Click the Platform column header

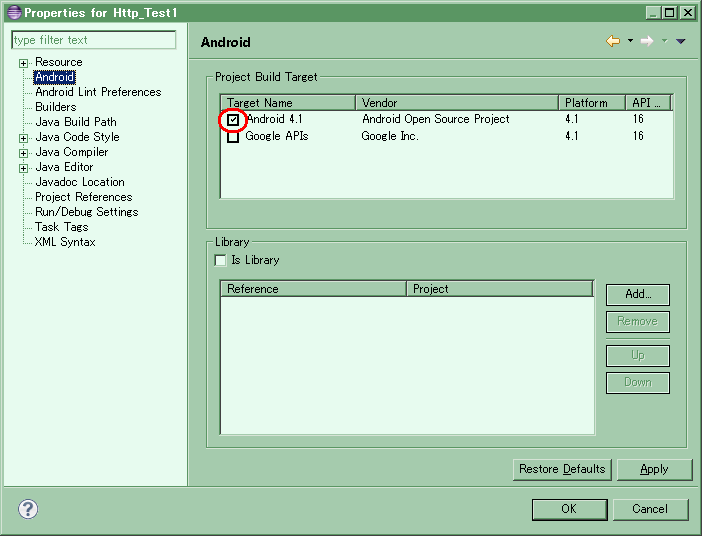point(592,103)
